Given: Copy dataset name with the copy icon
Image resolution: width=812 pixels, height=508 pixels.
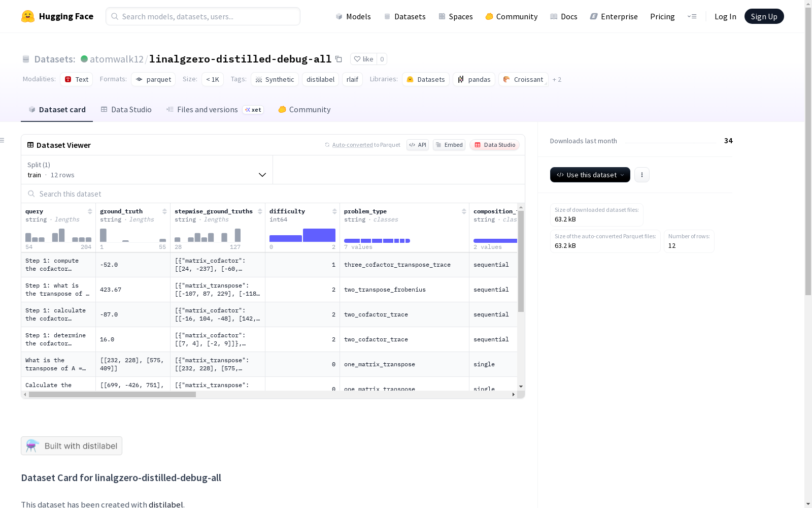Looking at the screenshot, I should 339,59.
